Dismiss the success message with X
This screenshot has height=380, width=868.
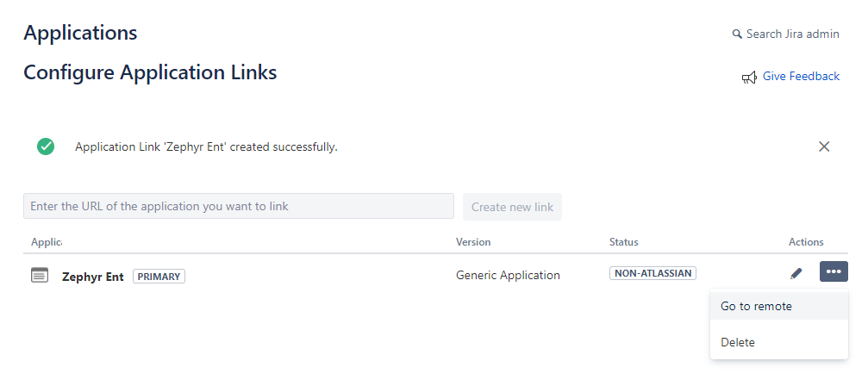(824, 146)
